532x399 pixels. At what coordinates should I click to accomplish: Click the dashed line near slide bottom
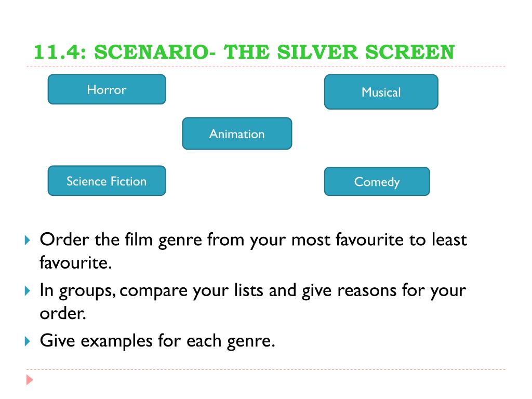(266, 369)
